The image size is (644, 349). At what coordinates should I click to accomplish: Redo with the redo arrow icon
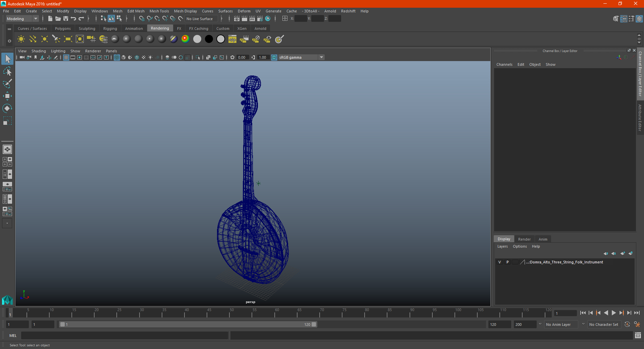(81, 19)
